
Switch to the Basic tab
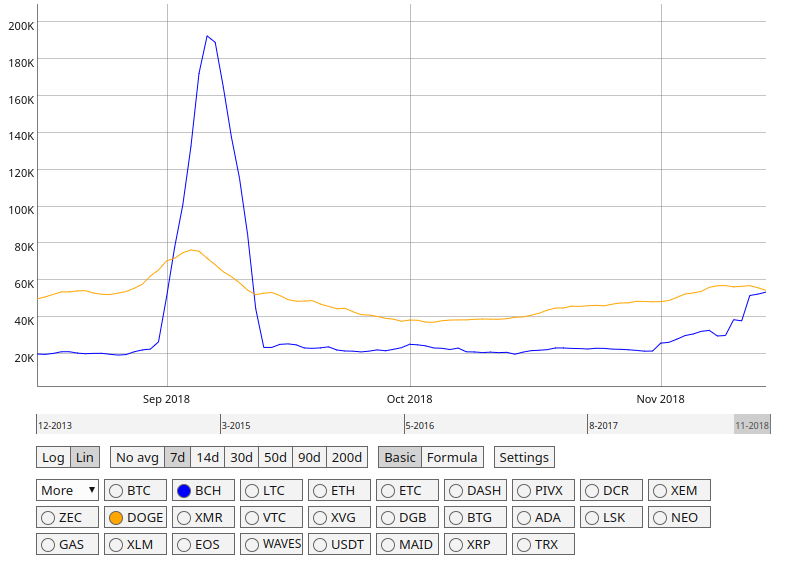click(x=400, y=457)
